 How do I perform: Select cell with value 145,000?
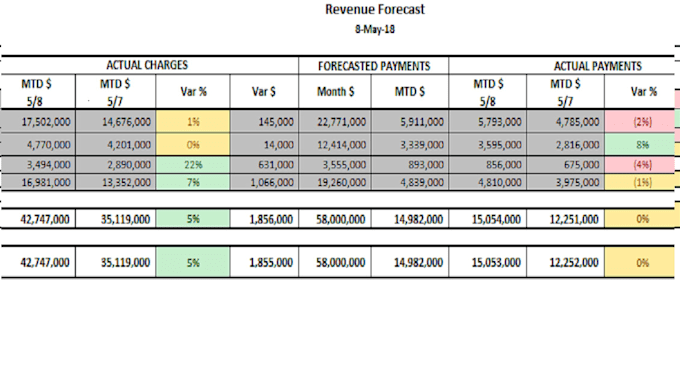[264, 122]
